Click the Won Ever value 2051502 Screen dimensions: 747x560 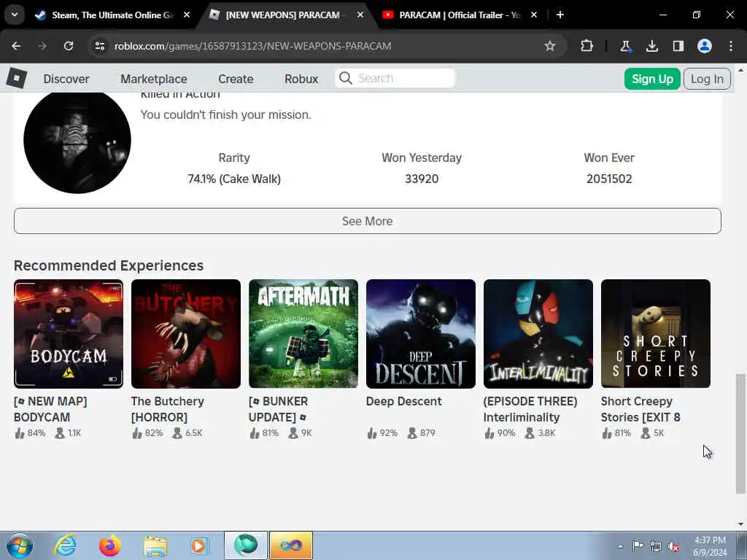pyautogui.click(x=609, y=179)
